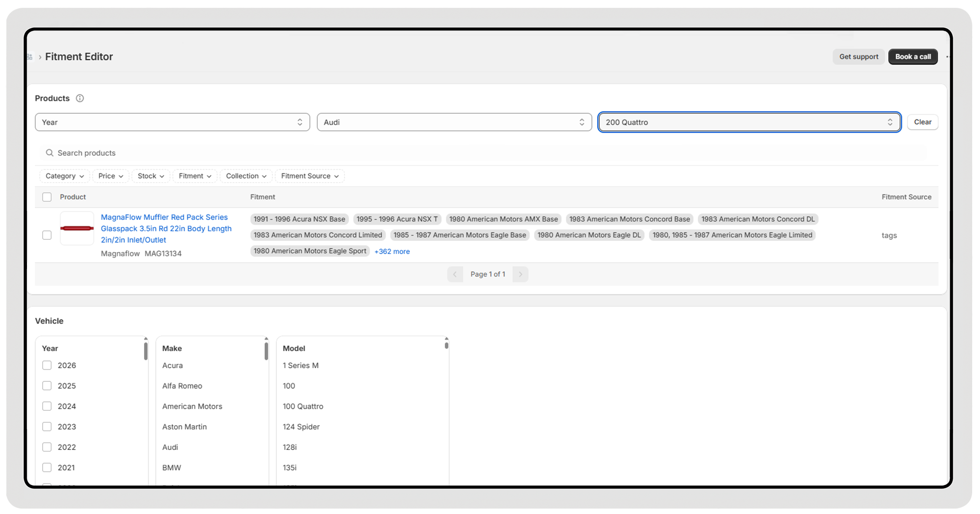Open the 200 Quattro model dropdown
This screenshot has height=514, width=980.
749,122
